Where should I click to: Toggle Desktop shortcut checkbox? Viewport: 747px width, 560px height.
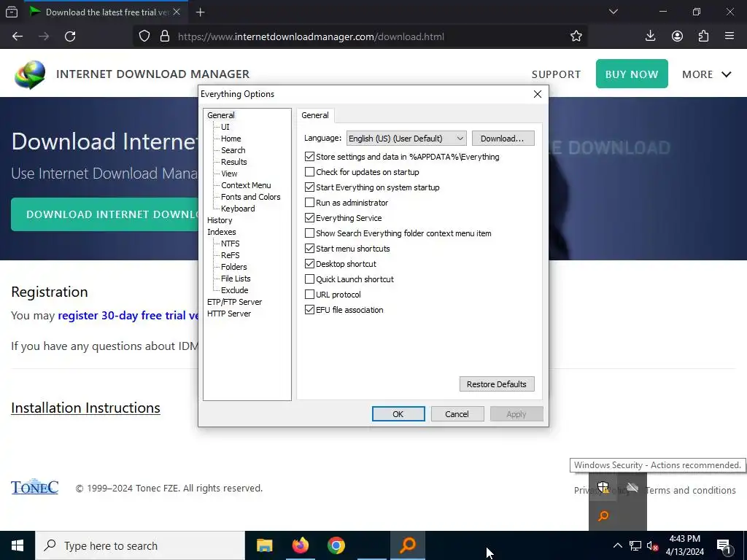click(309, 263)
